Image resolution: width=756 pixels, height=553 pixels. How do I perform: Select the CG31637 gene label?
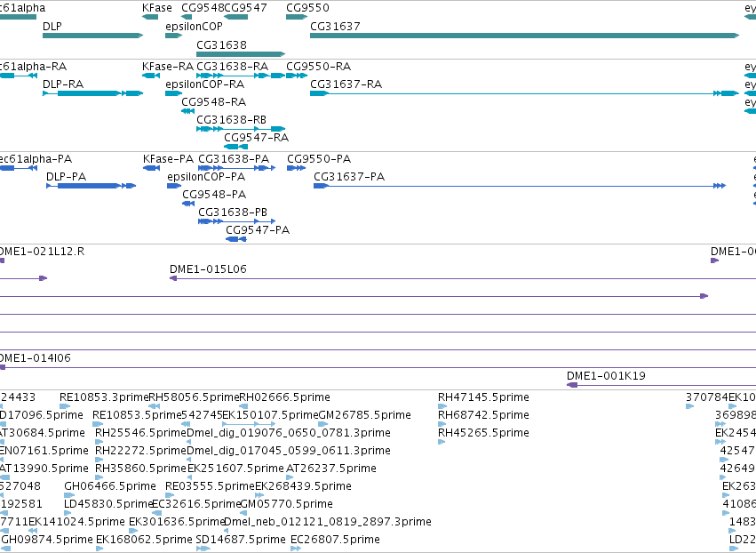pos(335,26)
